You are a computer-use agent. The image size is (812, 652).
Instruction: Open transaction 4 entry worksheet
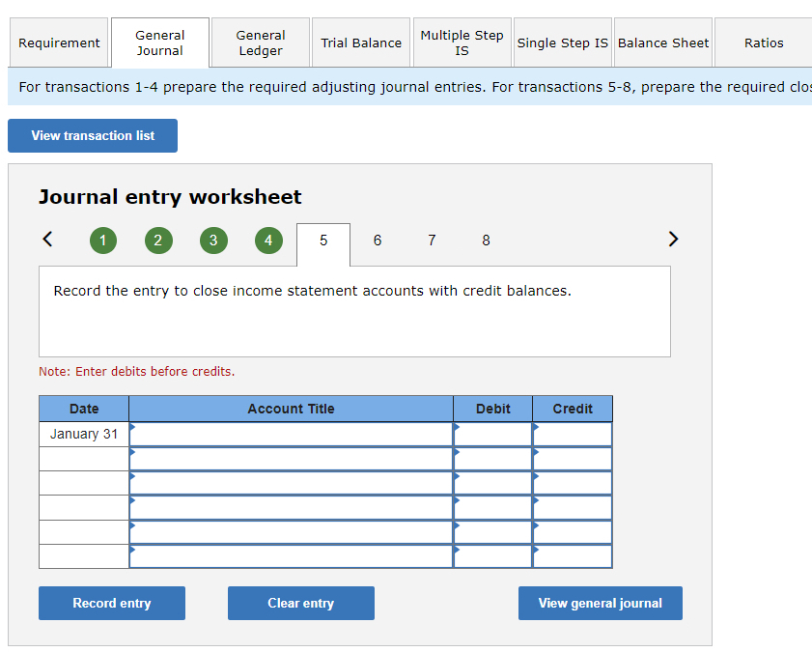point(268,241)
